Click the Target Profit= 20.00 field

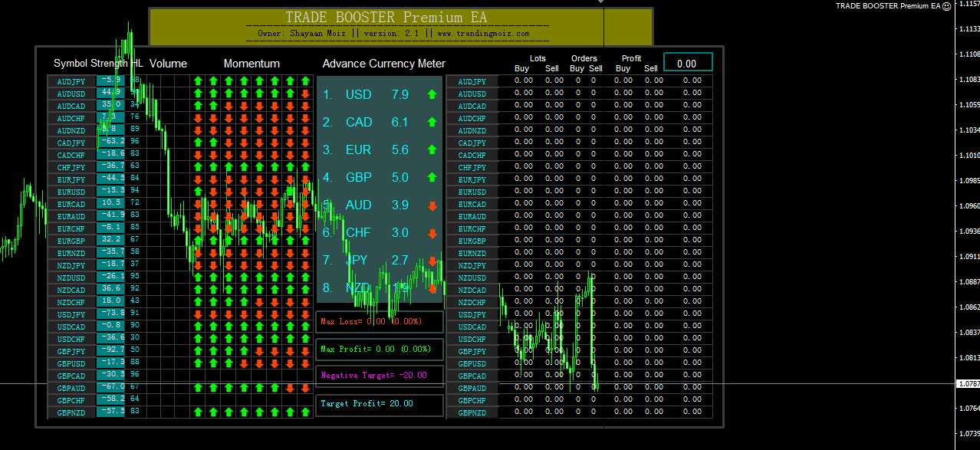tap(380, 404)
